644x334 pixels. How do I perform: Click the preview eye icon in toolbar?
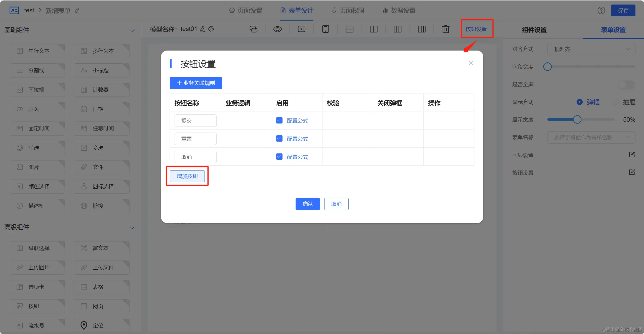coord(277,29)
